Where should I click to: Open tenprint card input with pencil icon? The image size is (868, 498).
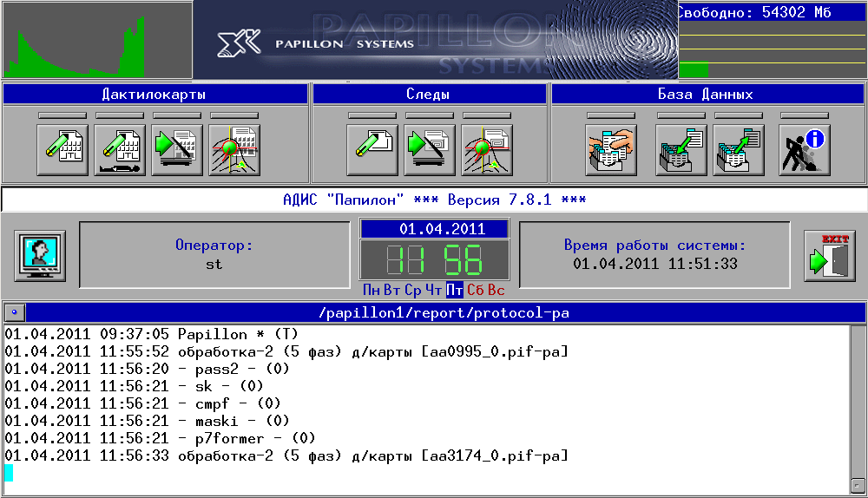point(62,150)
